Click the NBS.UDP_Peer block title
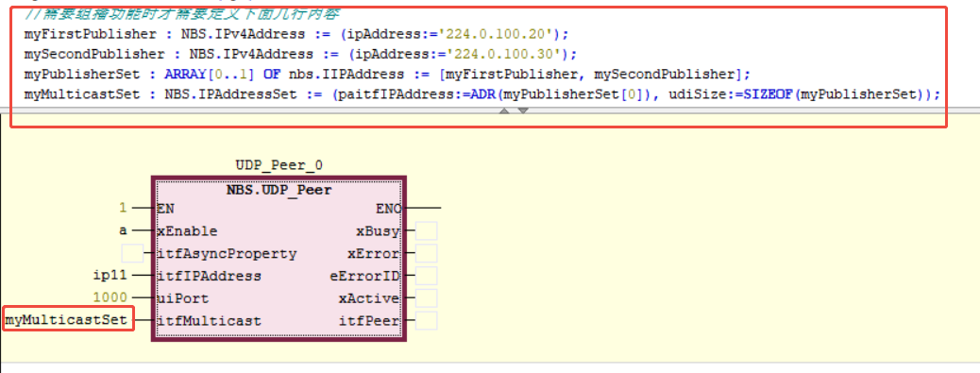 [x=279, y=190]
